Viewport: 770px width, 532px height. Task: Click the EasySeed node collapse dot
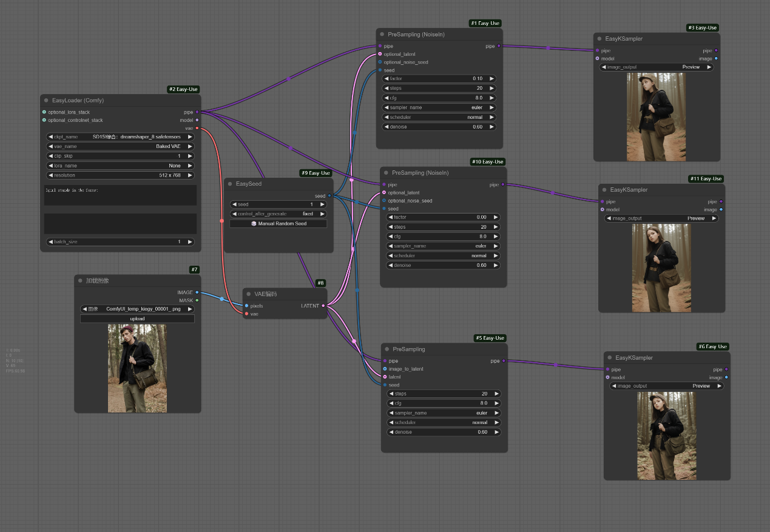coord(230,184)
